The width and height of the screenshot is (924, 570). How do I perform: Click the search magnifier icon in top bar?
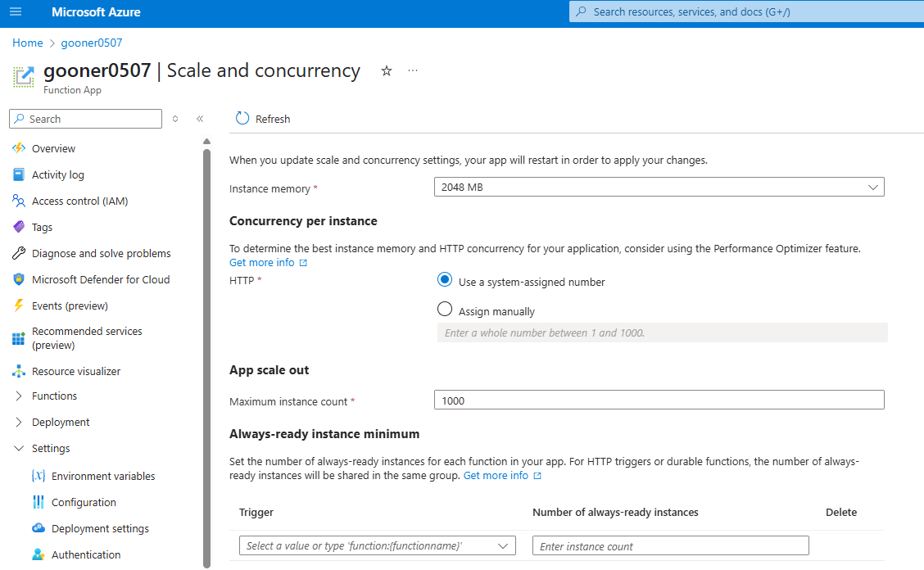coord(581,11)
